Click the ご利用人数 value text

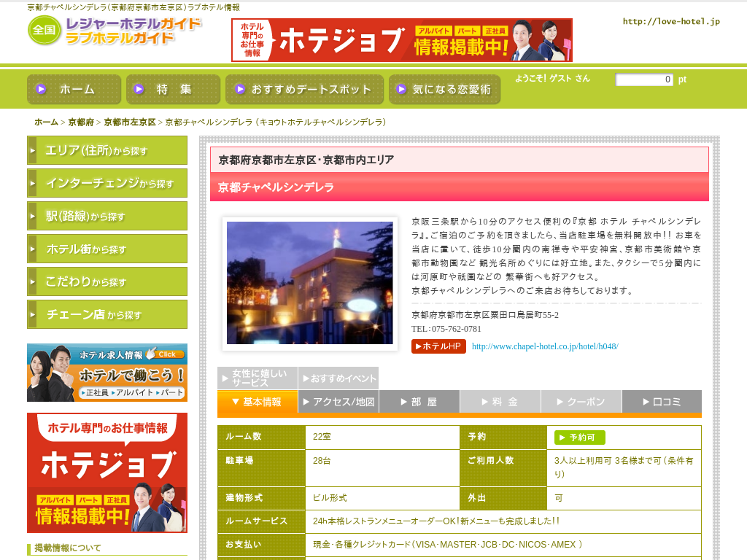(x=624, y=467)
